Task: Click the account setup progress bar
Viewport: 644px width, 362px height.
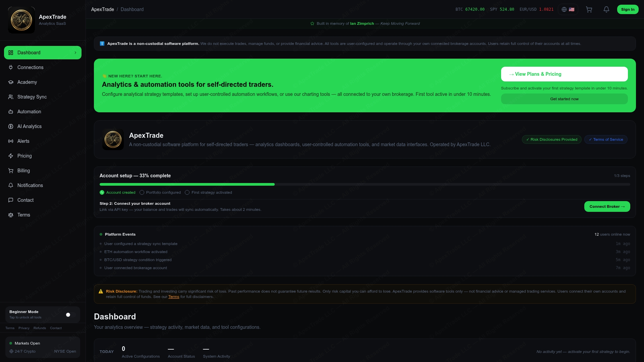Action: pyautogui.click(x=365, y=184)
